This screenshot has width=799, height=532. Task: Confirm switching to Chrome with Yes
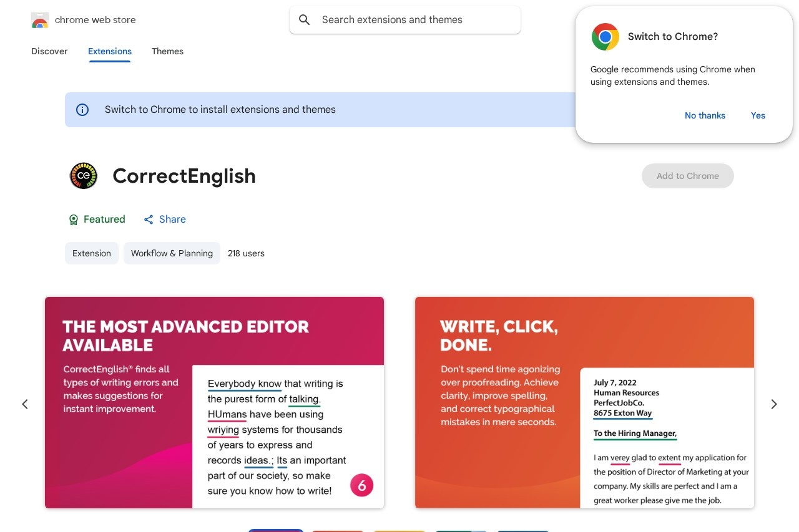[x=758, y=115]
